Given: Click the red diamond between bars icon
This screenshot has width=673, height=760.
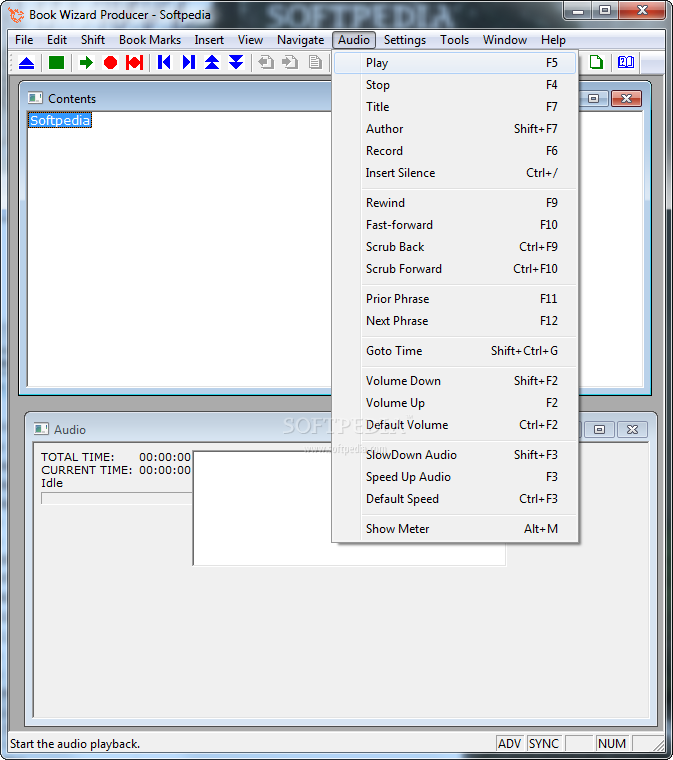Looking at the screenshot, I should pyautogui.click(x=134, y=63).
